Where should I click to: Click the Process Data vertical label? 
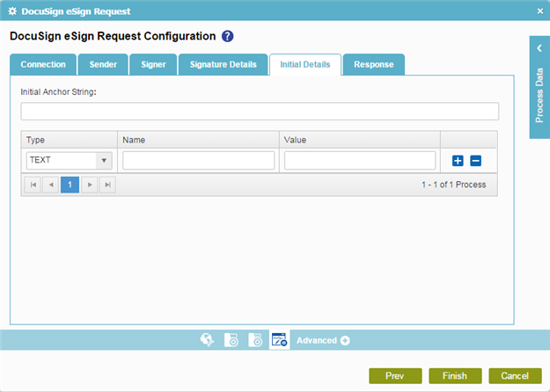539,95
